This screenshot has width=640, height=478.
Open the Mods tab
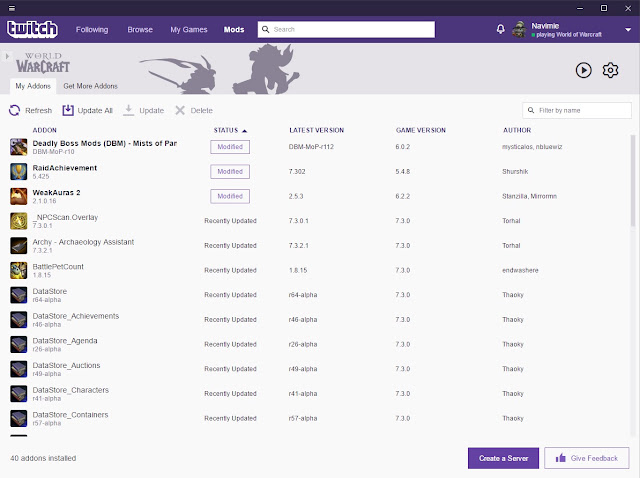coord(234,29)
